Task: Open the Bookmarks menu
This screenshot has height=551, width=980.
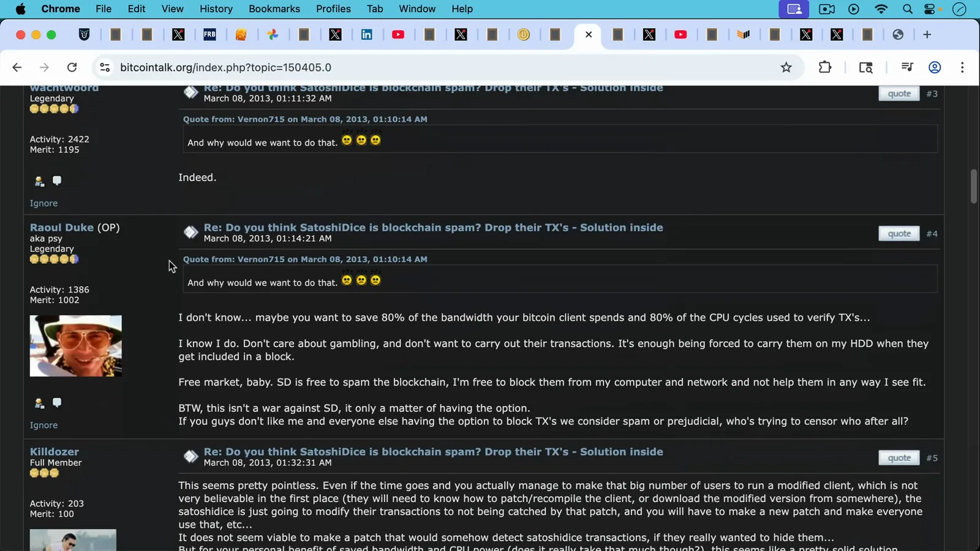Action: [274, 9]
